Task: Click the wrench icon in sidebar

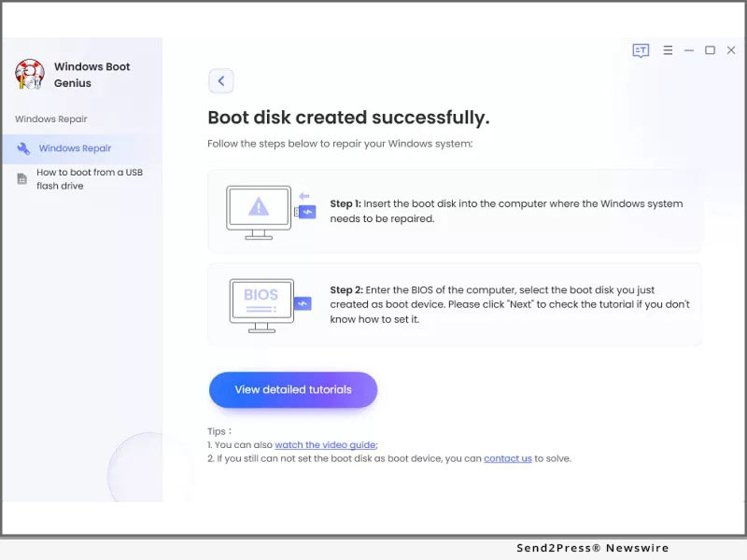Action: [24, 148]
